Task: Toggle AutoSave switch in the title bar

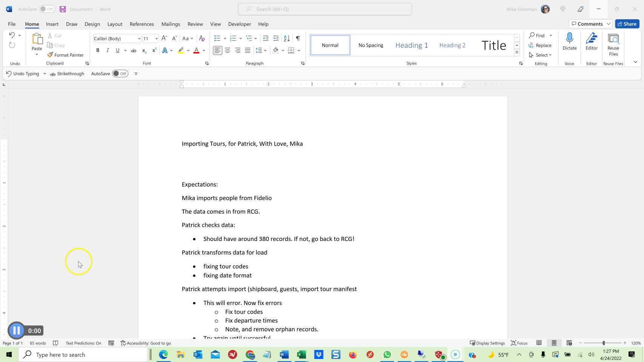Action: (47, 9)
